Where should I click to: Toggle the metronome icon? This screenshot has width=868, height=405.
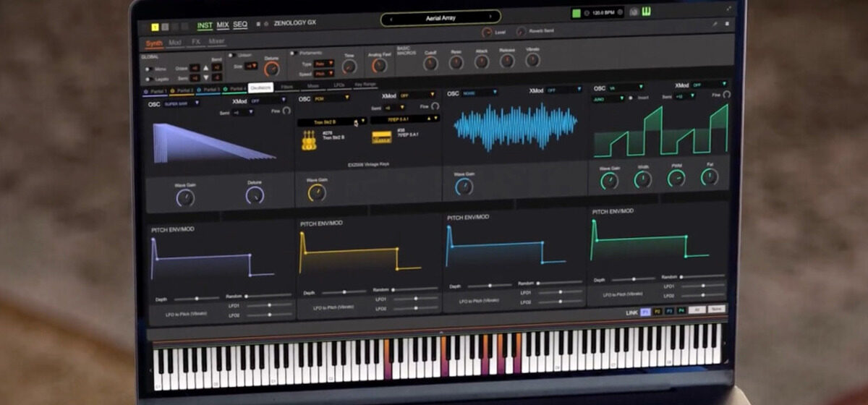click(634, 12)
